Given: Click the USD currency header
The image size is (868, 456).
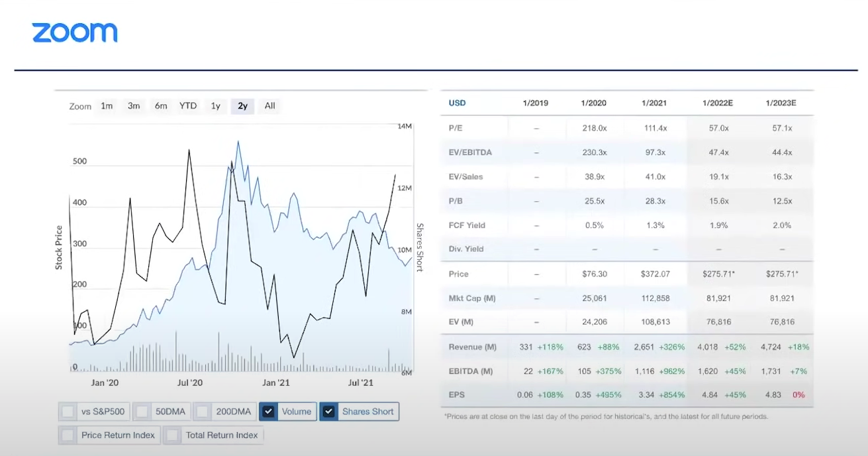Looking at the screenshot, I should click(457, 103).
